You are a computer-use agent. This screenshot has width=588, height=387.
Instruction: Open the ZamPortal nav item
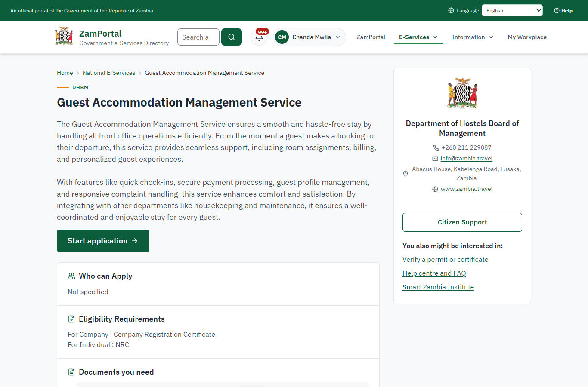pos(371,37)
